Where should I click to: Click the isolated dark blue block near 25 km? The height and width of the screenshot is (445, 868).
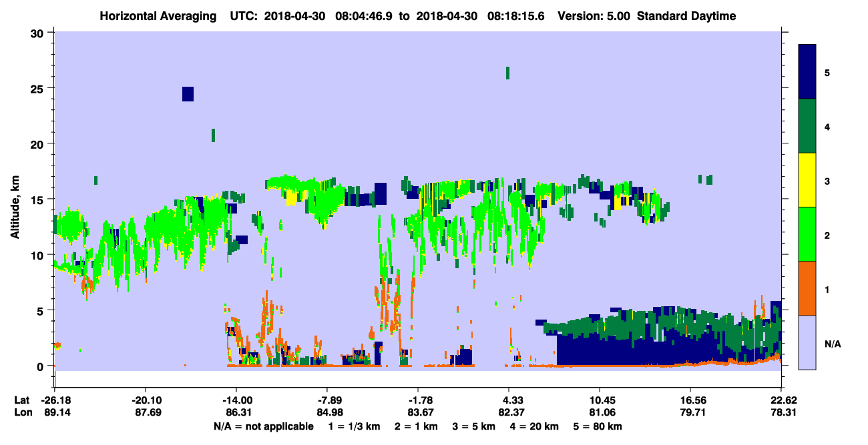click(188, 94)
